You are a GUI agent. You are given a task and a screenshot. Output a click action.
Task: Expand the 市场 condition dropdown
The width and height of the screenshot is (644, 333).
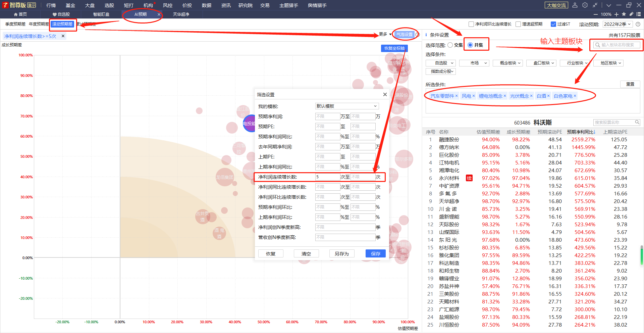tap(474, 63)
